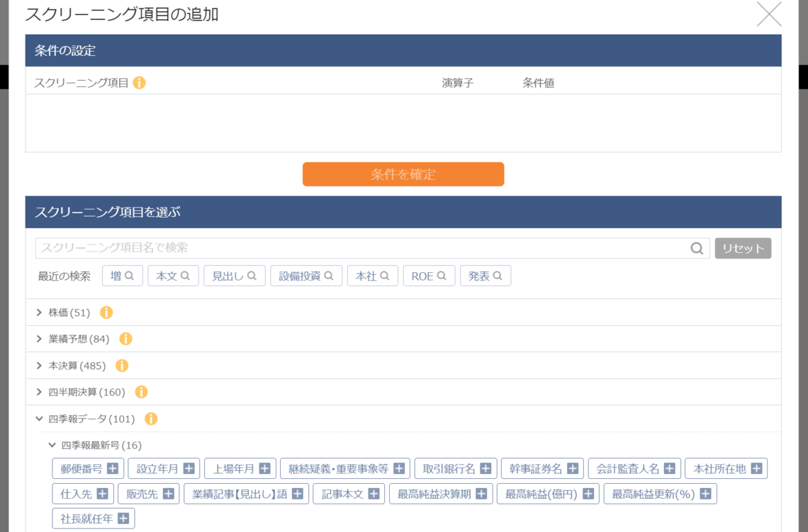Add 郵便番号 item with plus icon
This screenshot has width=808, height=532.
click(113, 468)
